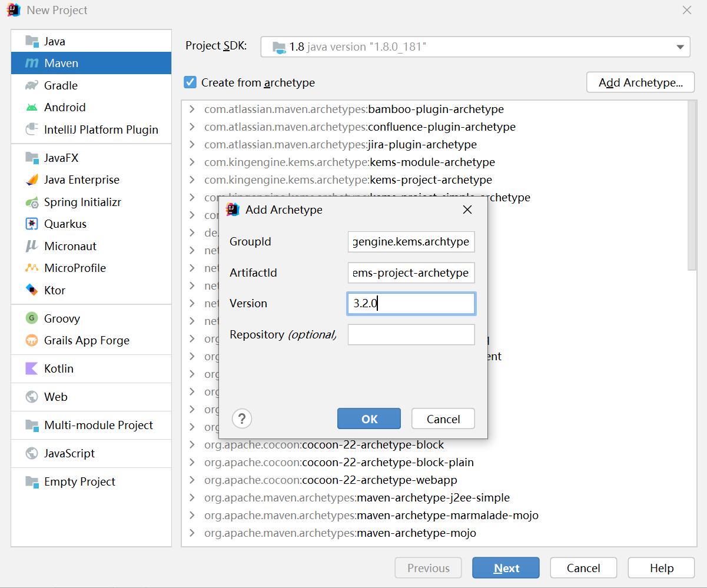
Task: Expand maven-archetype-j2ee-simple node
Action: point(192,497)
